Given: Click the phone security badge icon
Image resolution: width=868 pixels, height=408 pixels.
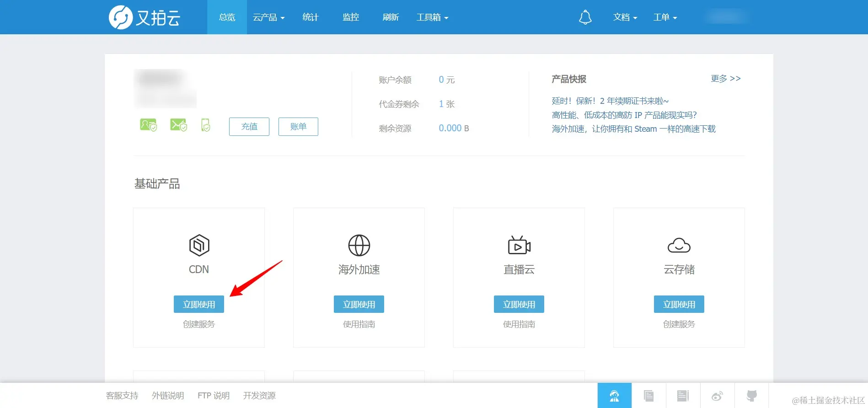Looking at the screenshot, I should coord(206,125).
